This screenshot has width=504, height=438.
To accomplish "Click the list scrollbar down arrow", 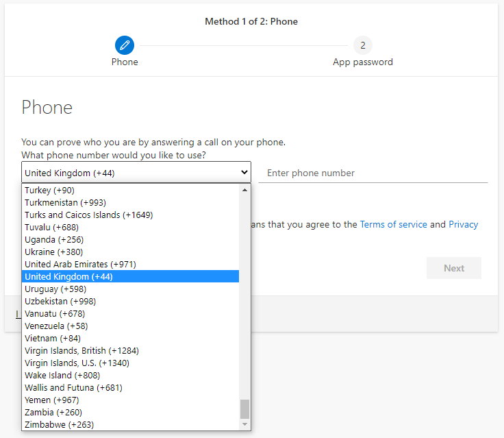I will tap(244, 424).
